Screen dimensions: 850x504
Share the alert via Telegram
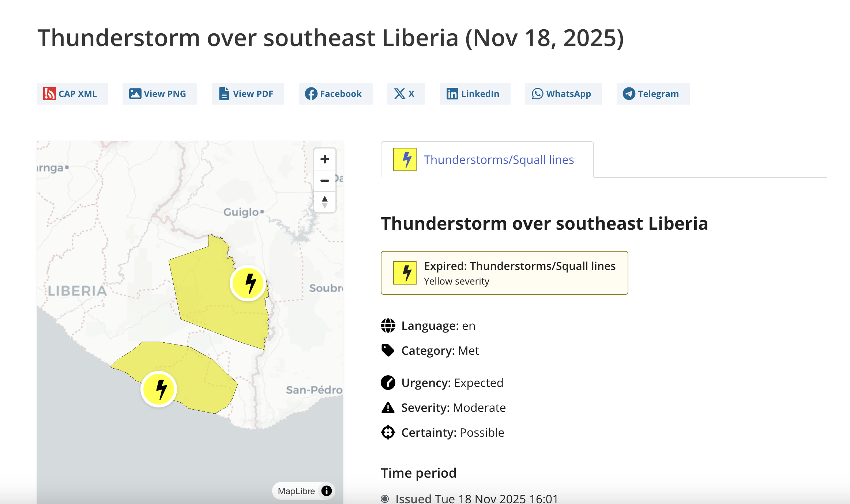pyautogui.click(x=653, y=94)
